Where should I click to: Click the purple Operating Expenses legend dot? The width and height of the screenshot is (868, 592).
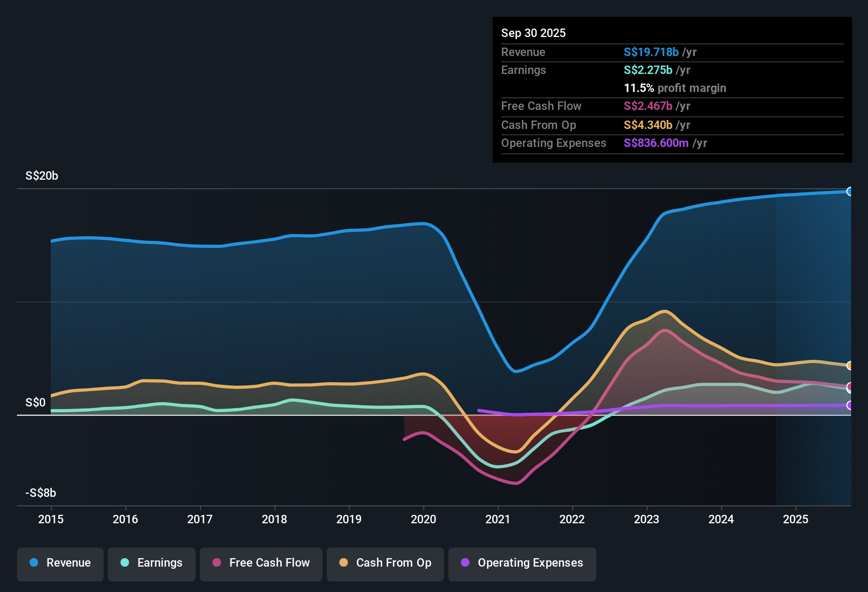pyautogui.click(x=464, y=563)
